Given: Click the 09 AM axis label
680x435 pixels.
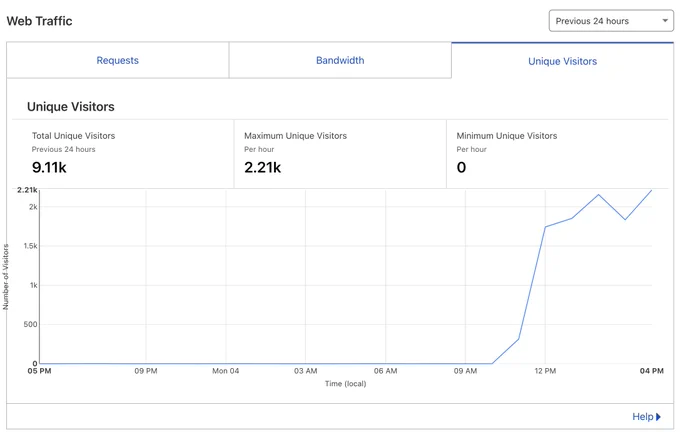Looking at the screenshot, I should 465,371.
